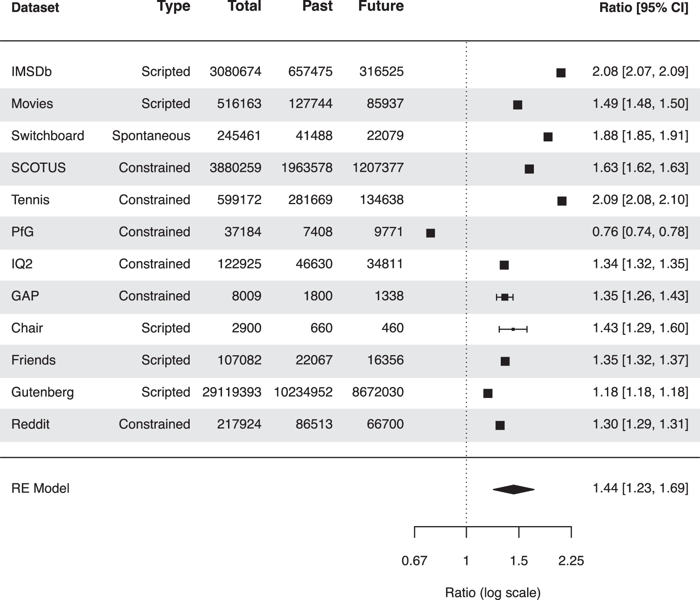Select the RE Model ratio text 1.44
Image resolution: width=700 pixels, height=600 pixels.
[x=605, y=488]
